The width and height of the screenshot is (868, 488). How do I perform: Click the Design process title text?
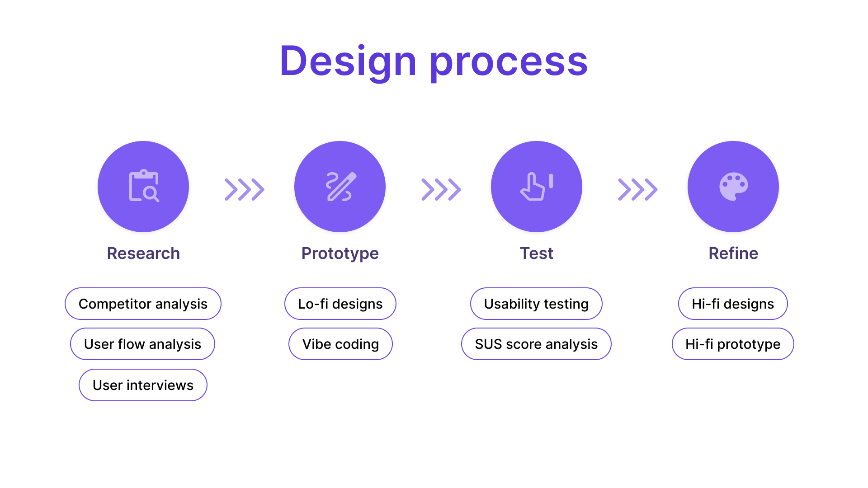pyautogui.click(x=434, y=62)
